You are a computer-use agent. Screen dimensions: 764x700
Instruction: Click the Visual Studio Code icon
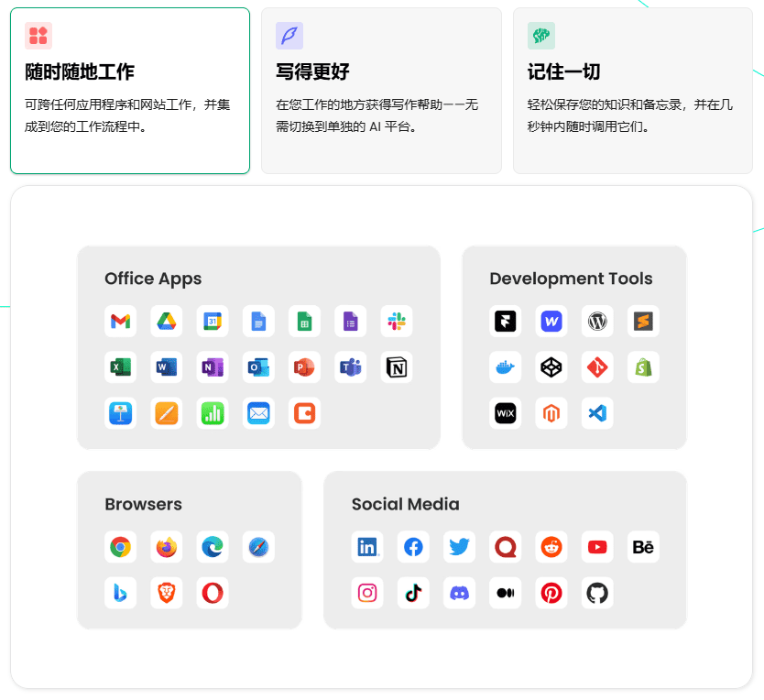[x=597, y=413]
